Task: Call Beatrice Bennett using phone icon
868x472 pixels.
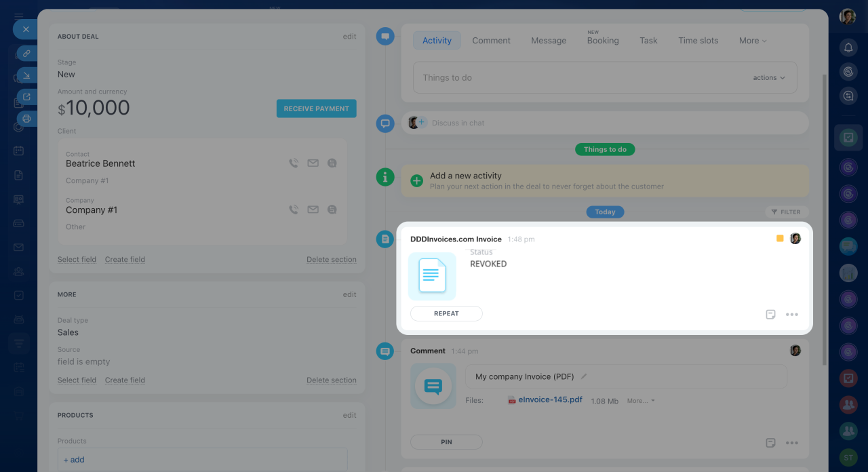Action: (294, 163)
